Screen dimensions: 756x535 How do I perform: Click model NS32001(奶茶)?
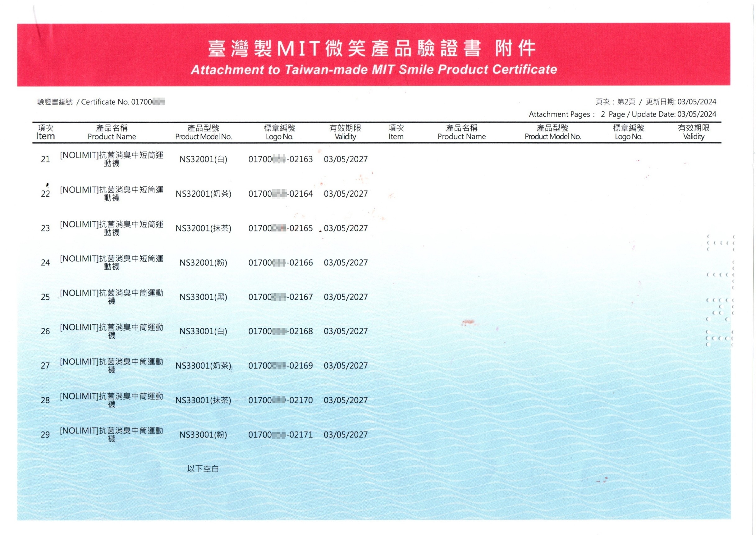point(203,194)
